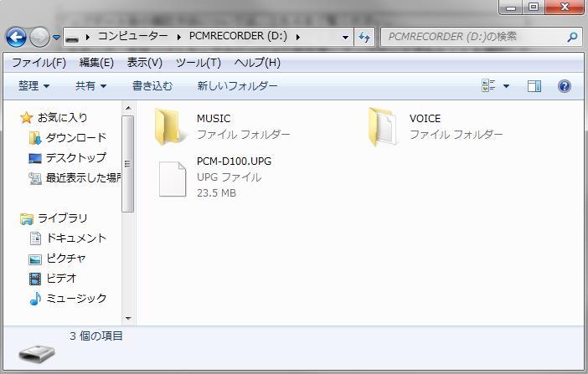Click the ライブラリ folder icon

[x=27, y=218]
